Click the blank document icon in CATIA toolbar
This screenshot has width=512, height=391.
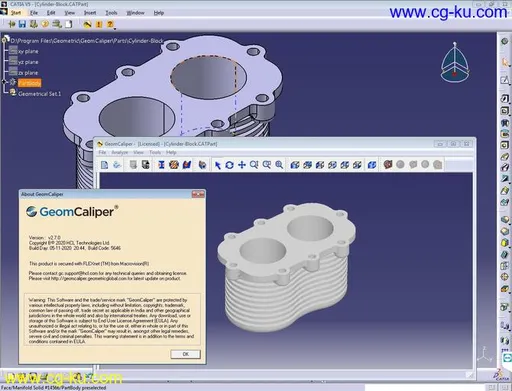tap(69, 24)
